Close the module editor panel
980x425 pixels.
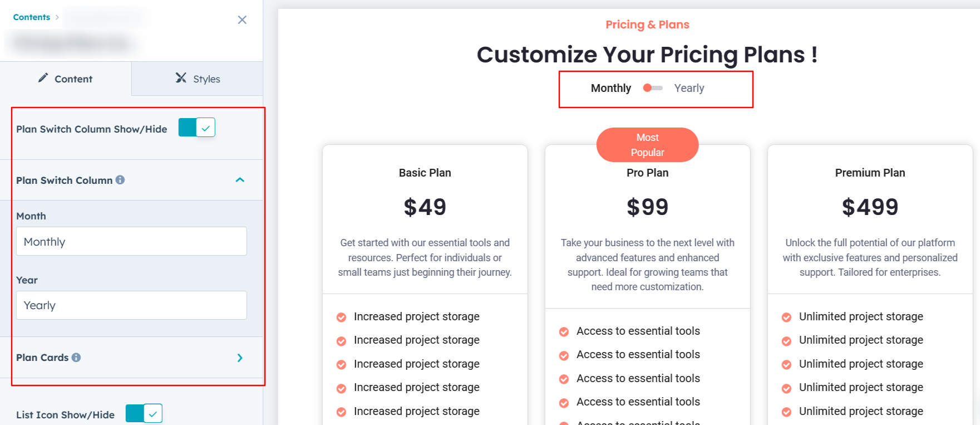[x=242, y=20]
